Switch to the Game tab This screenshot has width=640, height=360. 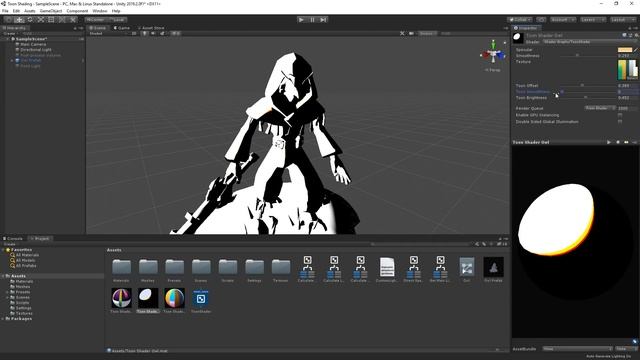click(121, 28)
